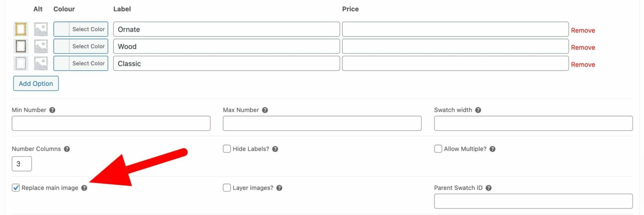Screen dimensions: 644x215
Task: Open help icon next to Parent Swatch ID
Action: click(x=489, y=188)
